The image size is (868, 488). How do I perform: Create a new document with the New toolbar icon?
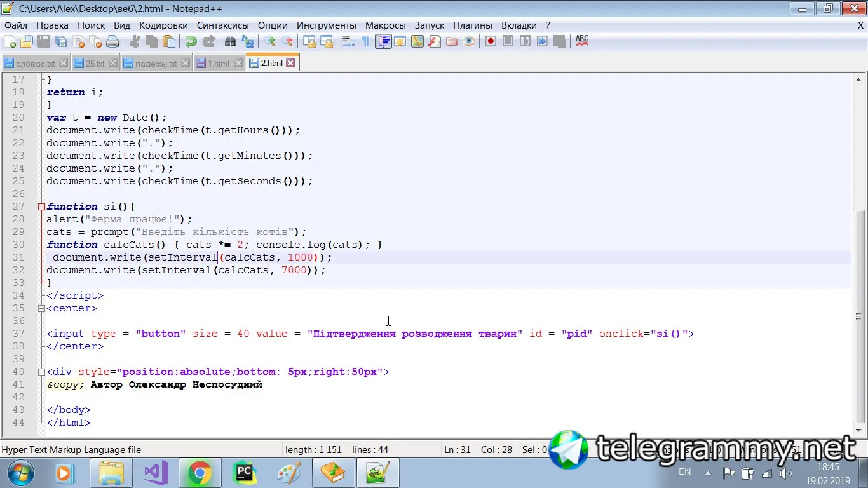[x=10, y=42]
